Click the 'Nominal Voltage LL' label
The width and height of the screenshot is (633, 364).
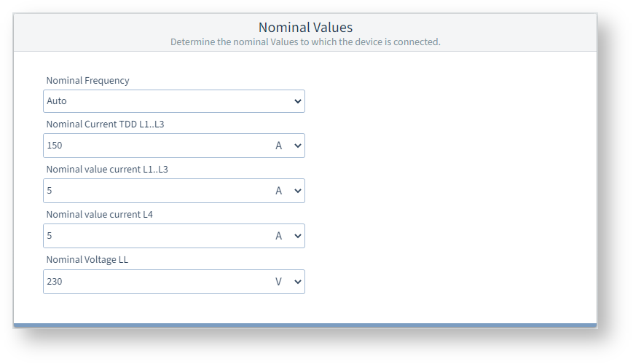point(87,260)
